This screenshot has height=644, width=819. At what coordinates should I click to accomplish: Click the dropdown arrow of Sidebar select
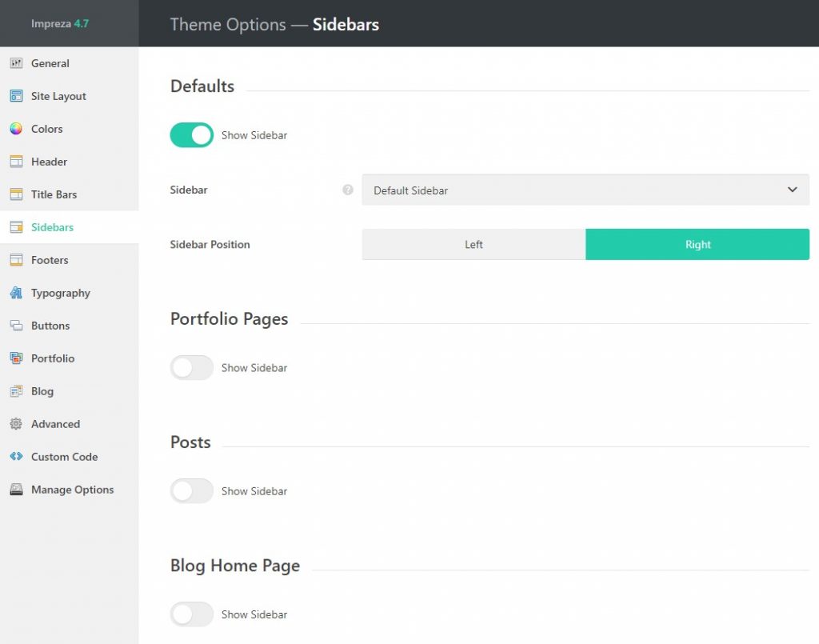pos(792,190)
